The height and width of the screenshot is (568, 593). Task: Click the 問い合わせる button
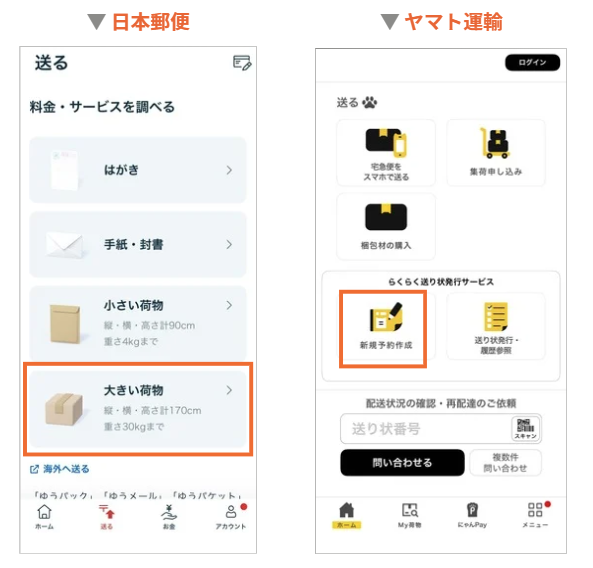(402, 462)
